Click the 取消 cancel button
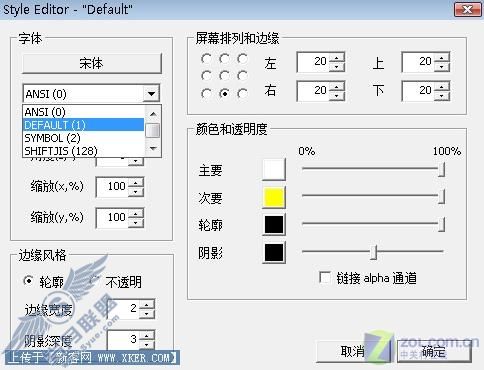 point(353,351)
